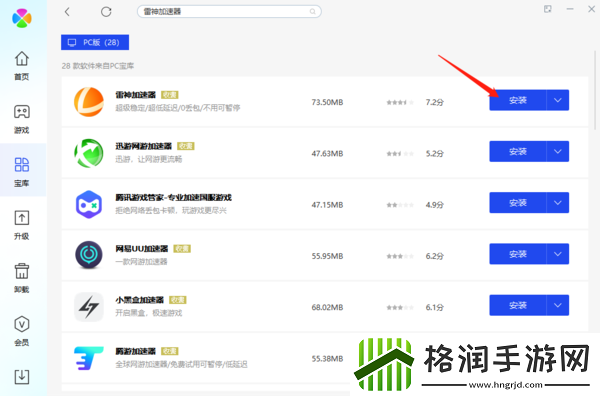Refresh the page with reload icon
The height and width of the screenshot is (396, 600).
click(x=106, y=12)
